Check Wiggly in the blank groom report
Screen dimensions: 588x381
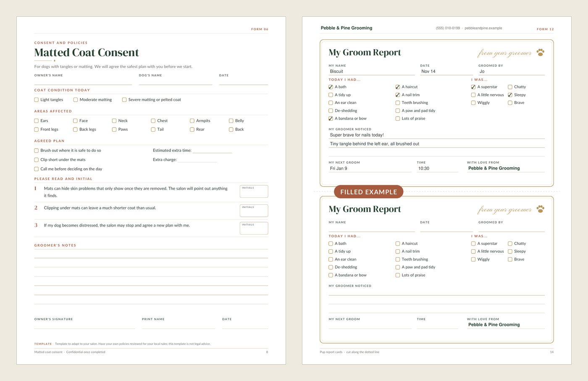click(x=473, y=259)
